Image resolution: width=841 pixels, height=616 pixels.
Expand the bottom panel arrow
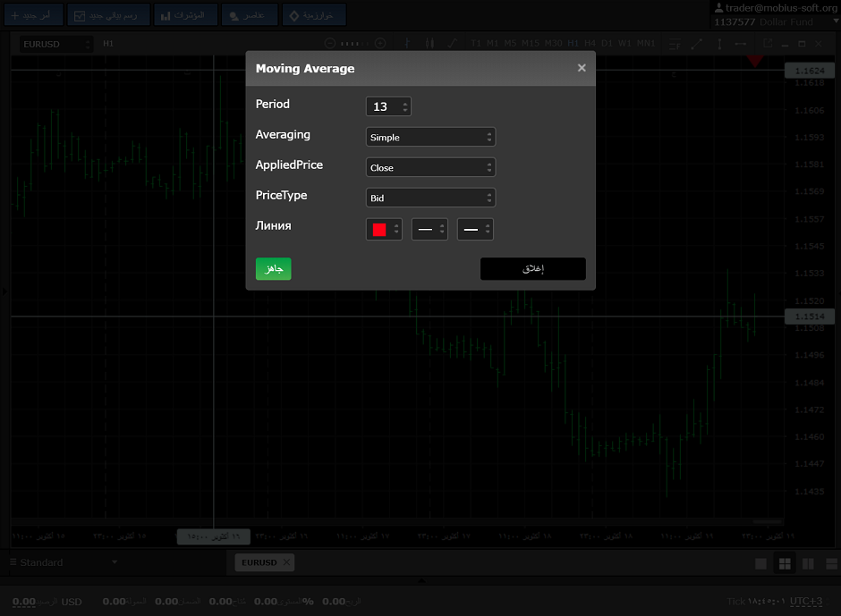421,580
